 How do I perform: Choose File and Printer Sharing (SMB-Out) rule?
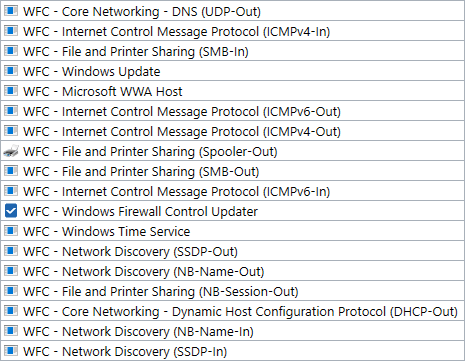click(232, 171)
